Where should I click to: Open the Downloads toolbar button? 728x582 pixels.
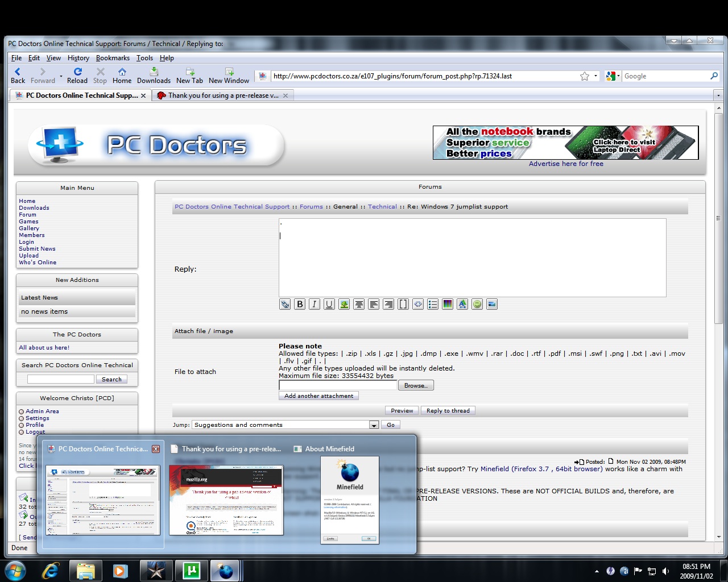click(x=154, y=75)
